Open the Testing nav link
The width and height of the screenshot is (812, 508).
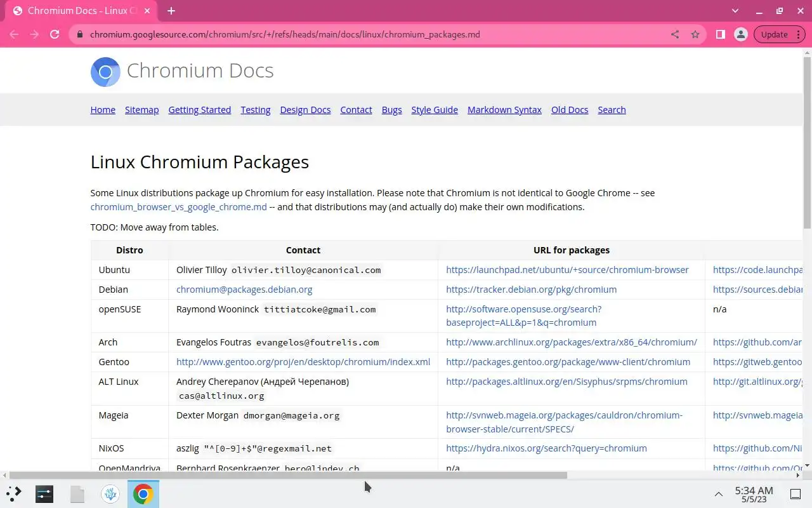click(256, 110)
